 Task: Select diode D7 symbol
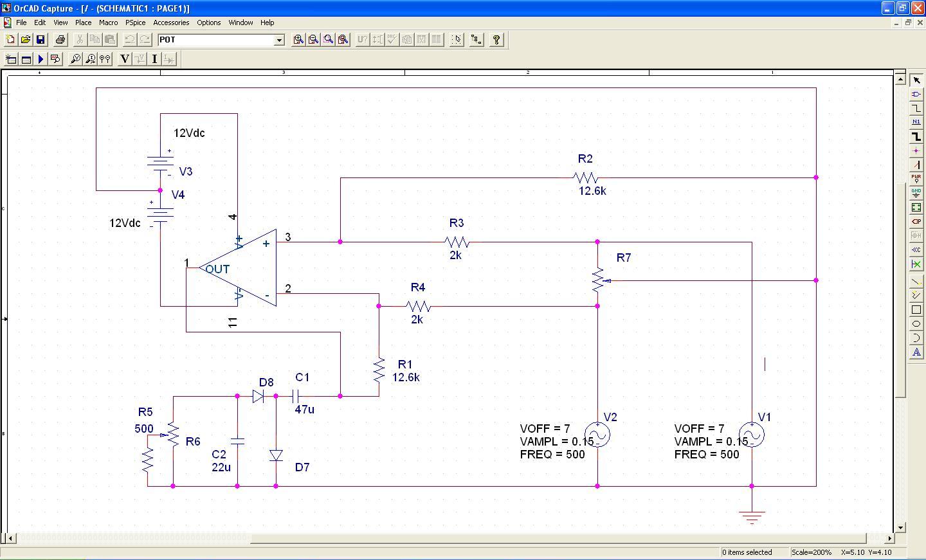(276, 455)
